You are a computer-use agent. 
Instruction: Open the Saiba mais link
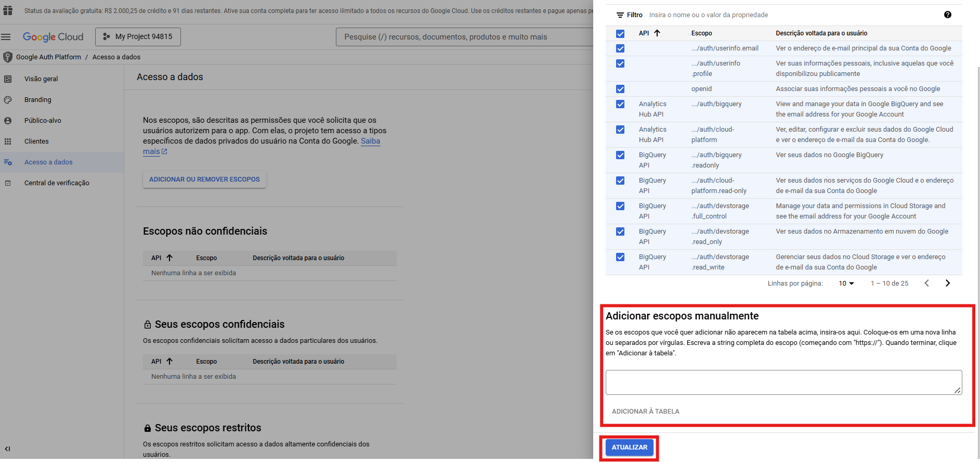pyautogui.click(x=370, y=141)
